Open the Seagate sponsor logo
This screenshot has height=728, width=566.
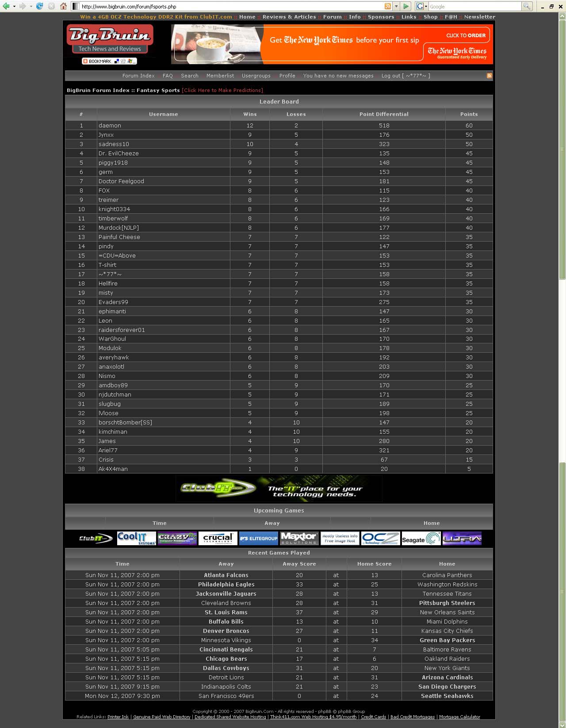tap(421, 539)
